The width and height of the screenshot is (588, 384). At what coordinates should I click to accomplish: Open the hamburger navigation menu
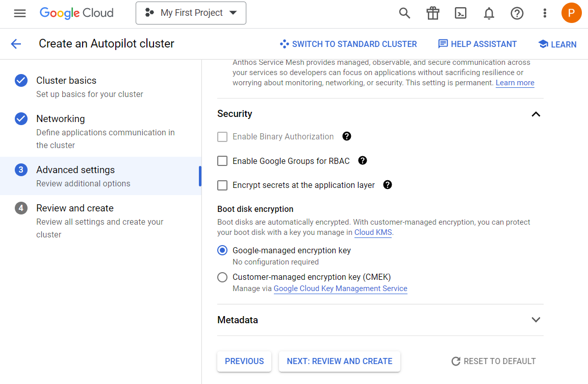click(20, 13)
